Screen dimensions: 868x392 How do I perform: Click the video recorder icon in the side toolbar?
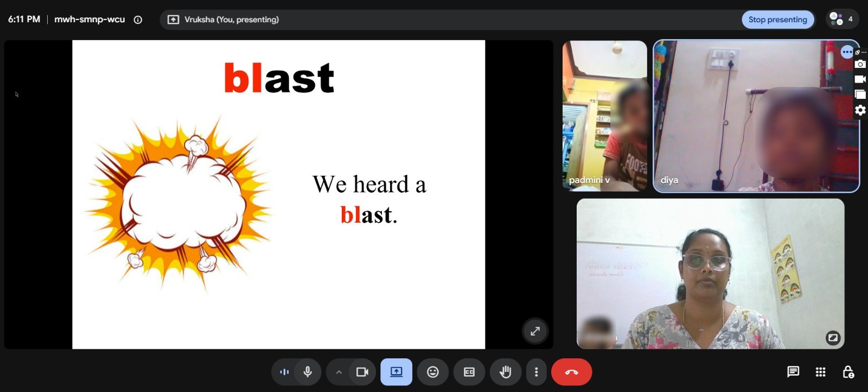(860, 79)
